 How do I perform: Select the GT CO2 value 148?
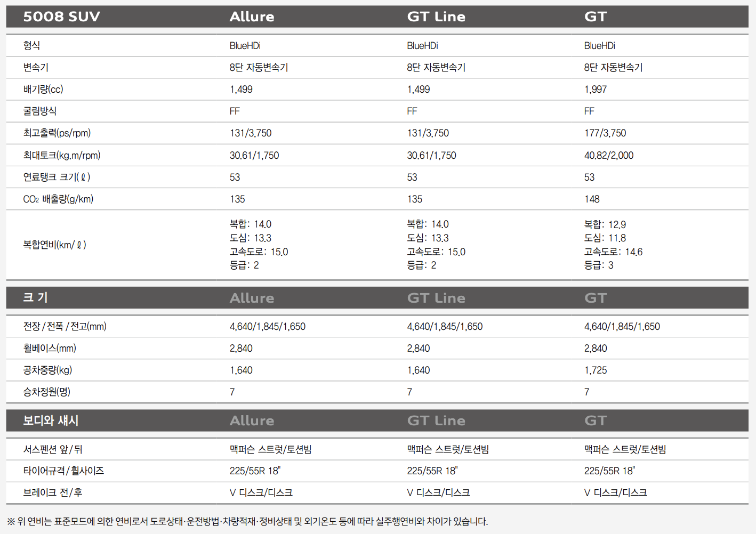[592, 199]
